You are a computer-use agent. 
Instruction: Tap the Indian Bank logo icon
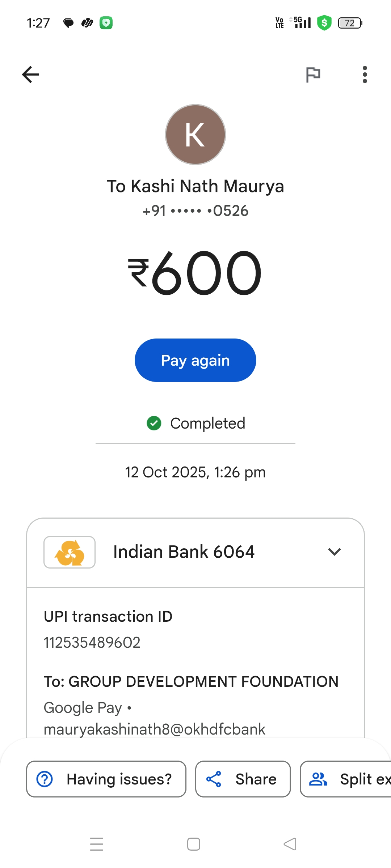coord(70,552)
